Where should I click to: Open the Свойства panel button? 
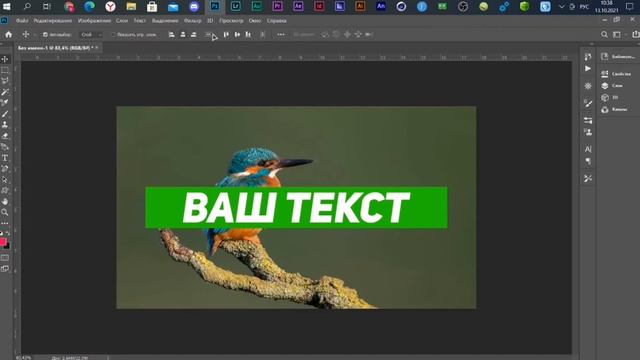[616, 74]
